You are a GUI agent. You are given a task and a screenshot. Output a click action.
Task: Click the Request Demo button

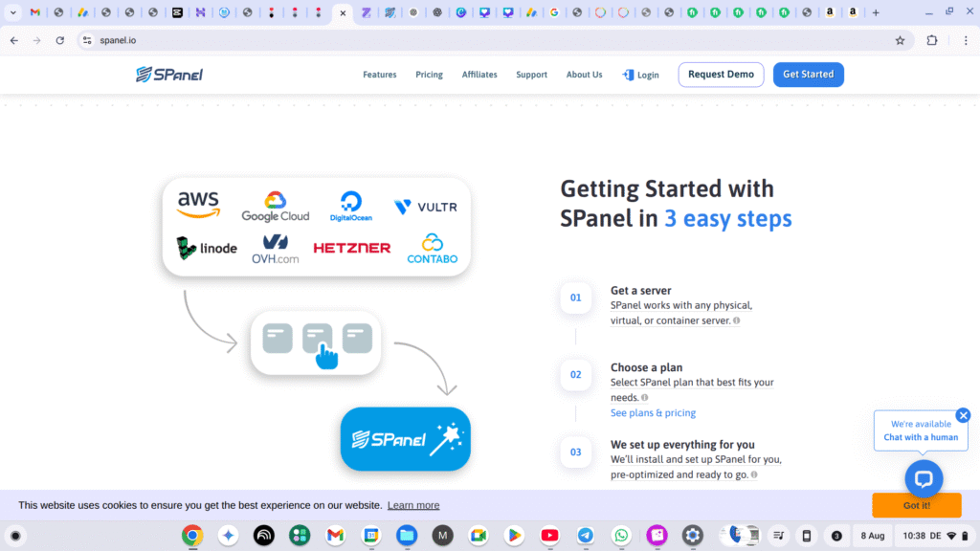721,75
